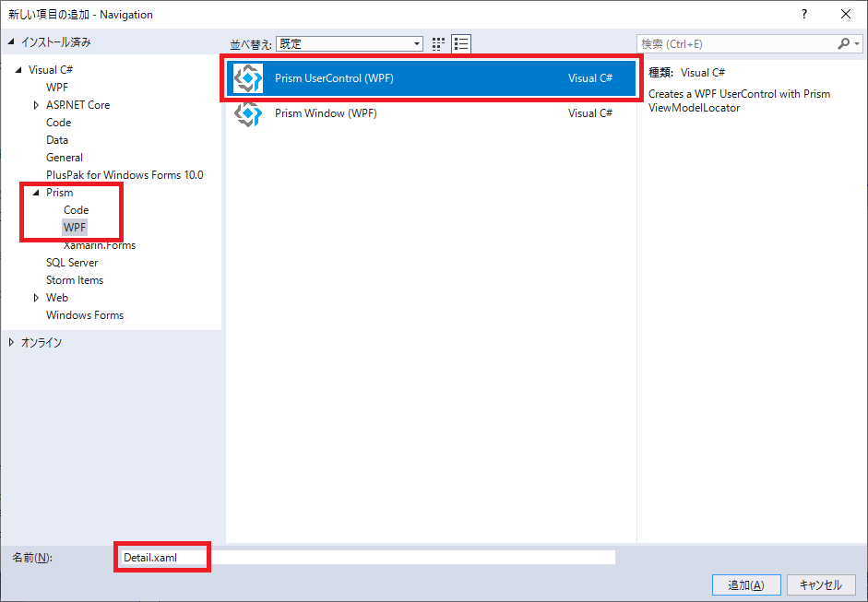Expand the Web tree node arrow
Image resolution: width=868 pixels, height=602 pixels.
point(36,298)
